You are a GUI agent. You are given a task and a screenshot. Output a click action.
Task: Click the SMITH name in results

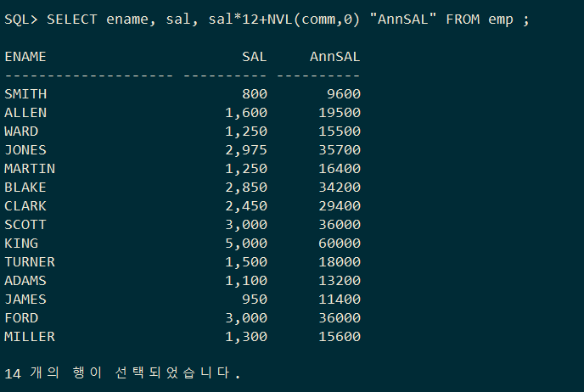(x=25, y=94)
